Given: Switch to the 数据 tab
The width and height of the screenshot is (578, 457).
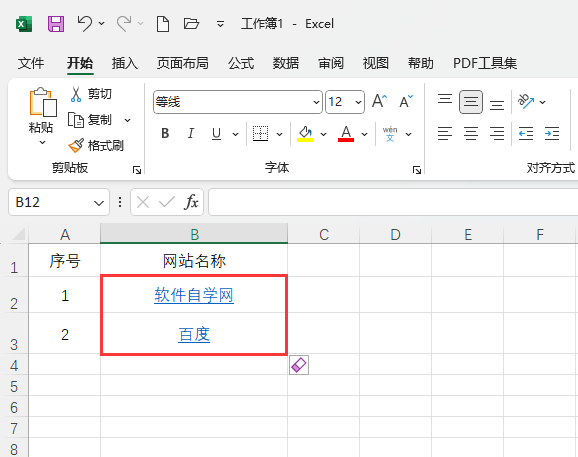Looking at the screenshot, I should tap(286, 63).
